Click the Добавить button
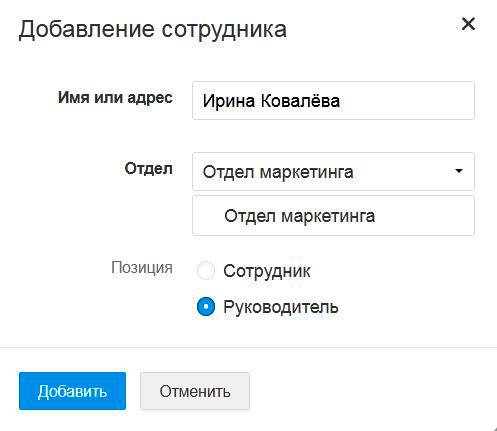The width and height of the screenshot is (497, 431). click(x=72, y=391)
